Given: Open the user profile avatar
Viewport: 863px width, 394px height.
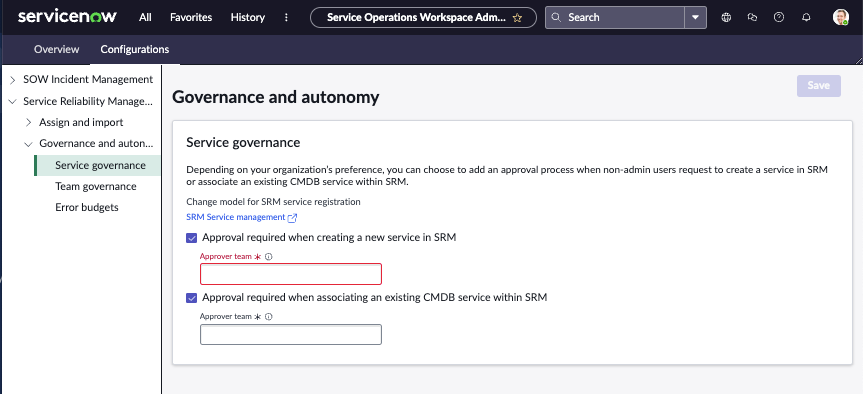Looking at the screenshot, I should tap(840, 17).
